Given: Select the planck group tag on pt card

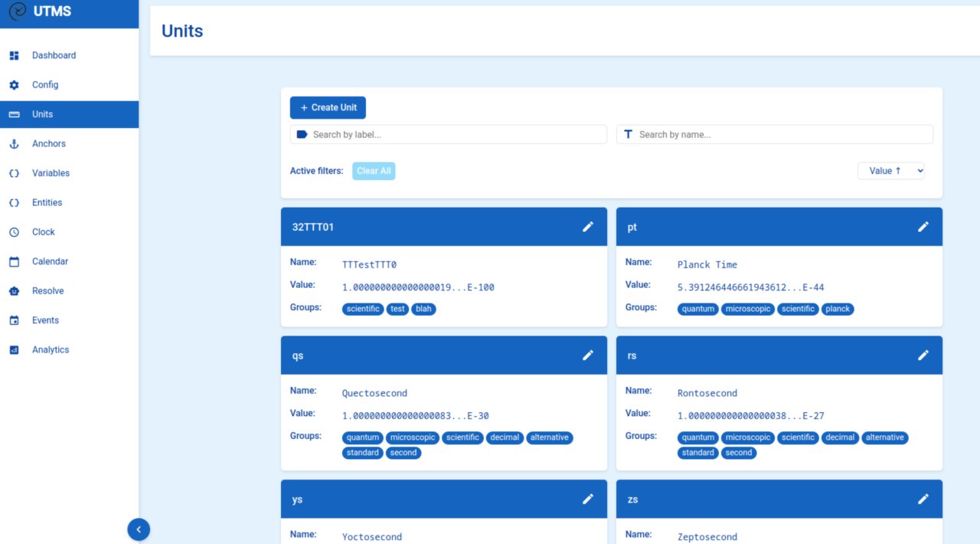Looking at the screenshot, I should [838, 310].
